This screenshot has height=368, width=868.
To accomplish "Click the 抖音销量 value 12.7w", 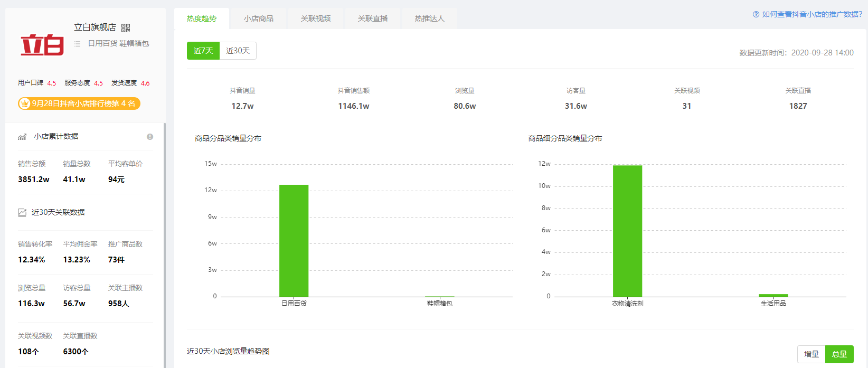I will pos(242,106).
